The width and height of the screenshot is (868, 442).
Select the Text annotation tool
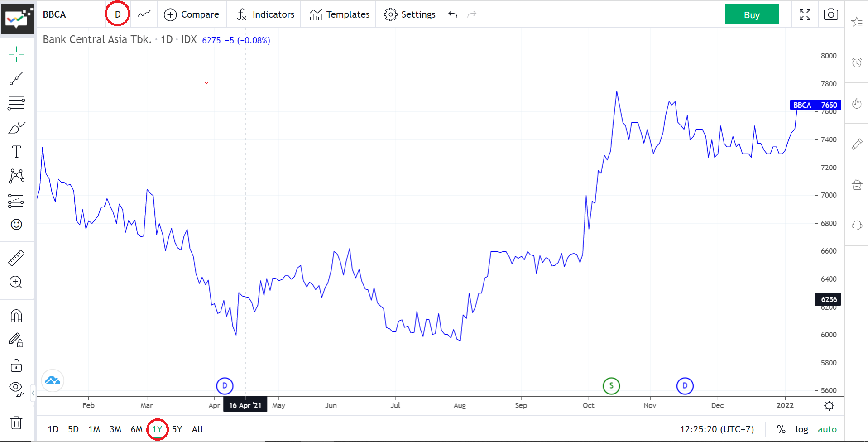[x=16, y=152]
